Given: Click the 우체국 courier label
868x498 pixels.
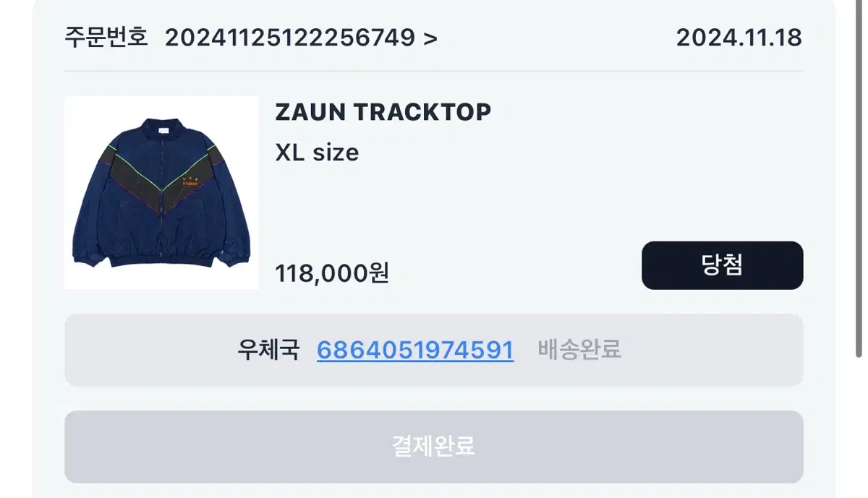Looking at the screenshot, I should pyautogui.click(x=268, y=350).
